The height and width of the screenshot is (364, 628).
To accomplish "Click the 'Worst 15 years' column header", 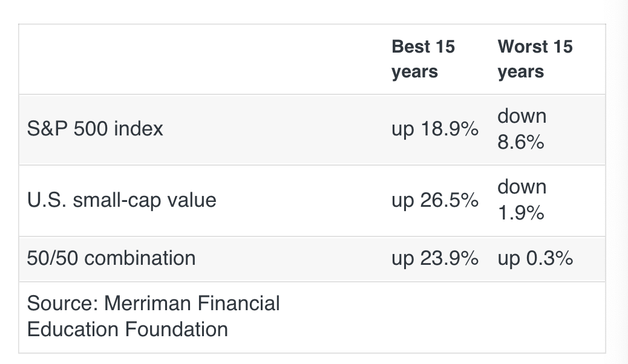I will tap(535, 59).
